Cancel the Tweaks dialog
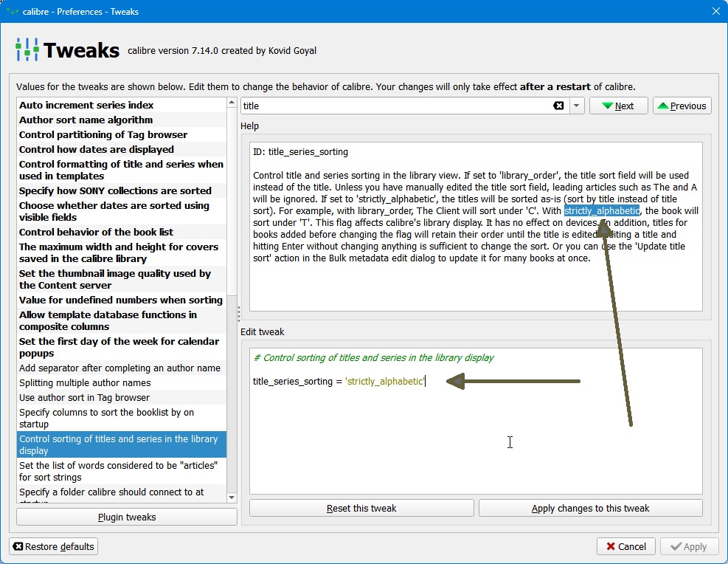 coord(626,546)
